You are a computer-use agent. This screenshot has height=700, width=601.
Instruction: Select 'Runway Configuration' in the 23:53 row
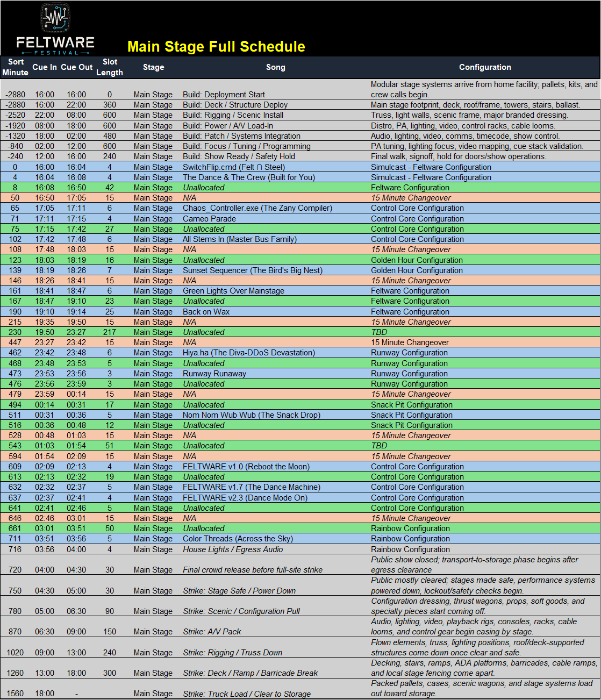click(409, 374)
